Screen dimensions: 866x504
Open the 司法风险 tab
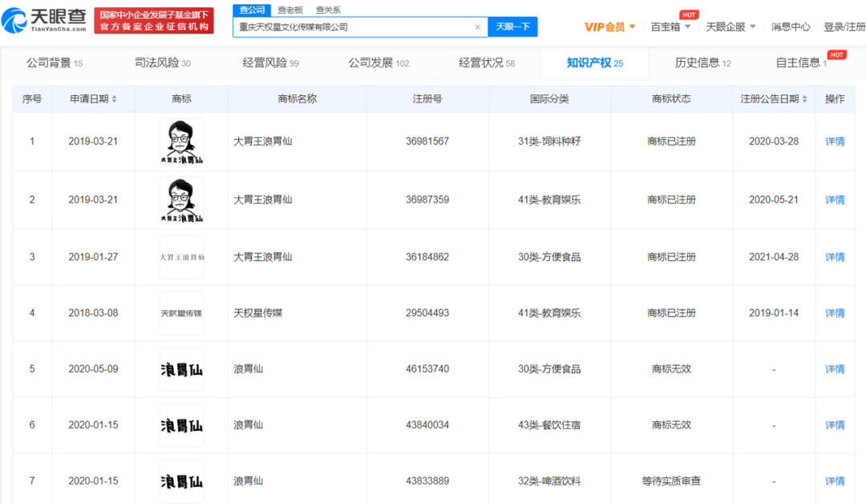[x=162, y=63]
